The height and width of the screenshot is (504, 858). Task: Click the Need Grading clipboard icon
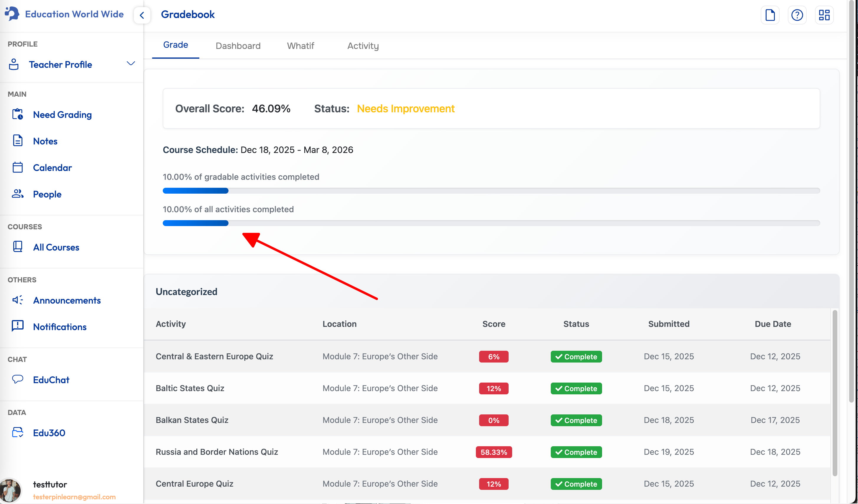click(x=17, y=114)
